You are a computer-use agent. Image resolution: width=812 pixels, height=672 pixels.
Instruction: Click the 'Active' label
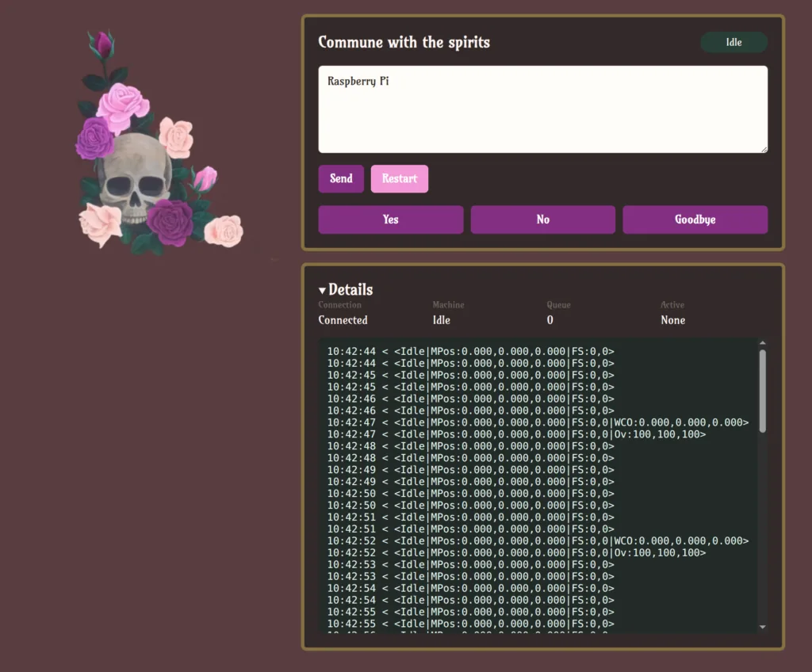672,305
